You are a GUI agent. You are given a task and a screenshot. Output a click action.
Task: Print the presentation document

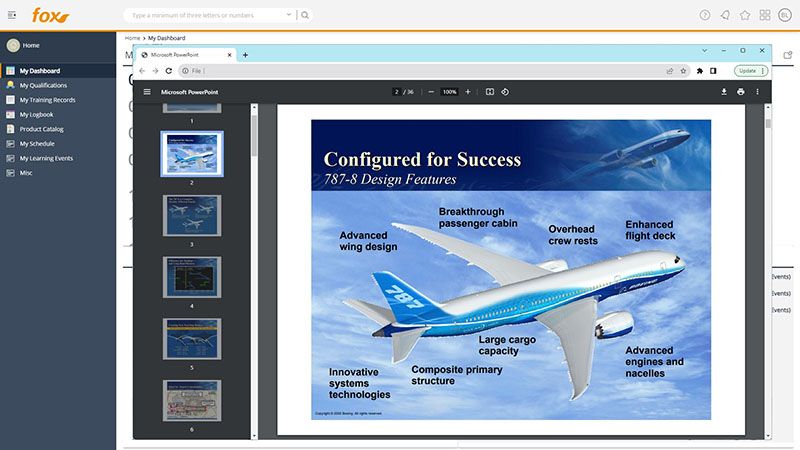(741, 92)
